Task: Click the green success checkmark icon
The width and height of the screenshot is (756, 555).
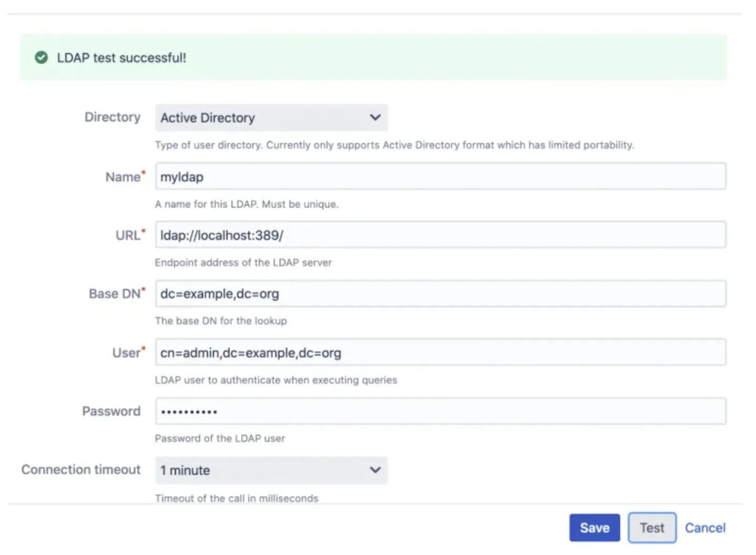Action: pyautogui.click(x=41, y=58)
